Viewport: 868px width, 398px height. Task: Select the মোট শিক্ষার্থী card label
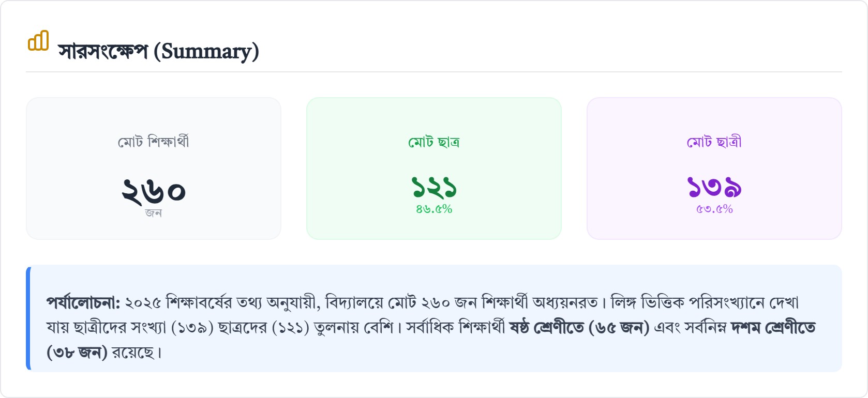(153, 142)
